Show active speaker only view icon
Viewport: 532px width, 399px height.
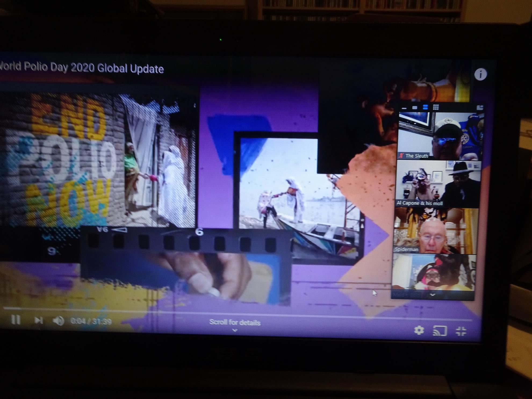pyautogui.click(x=415, y=107)
